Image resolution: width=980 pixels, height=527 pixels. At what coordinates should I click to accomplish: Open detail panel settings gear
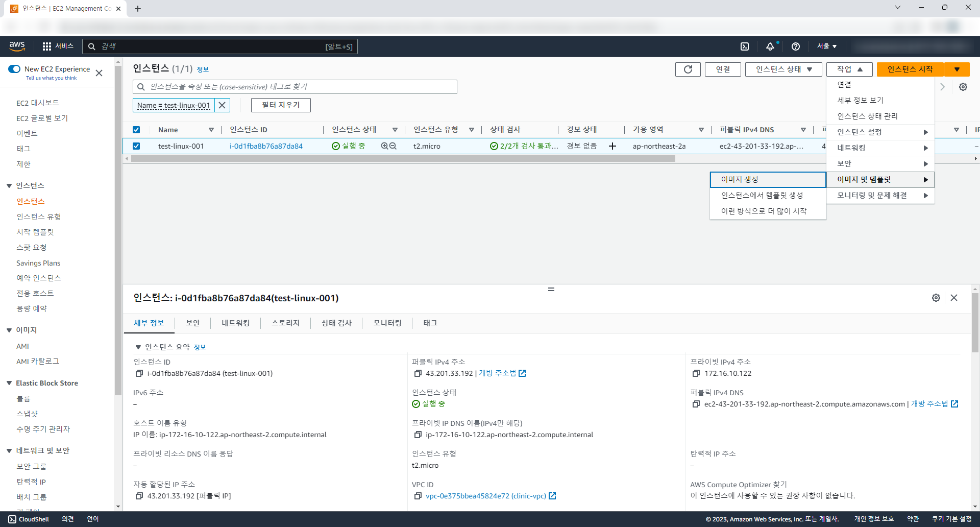pos(936,298)
